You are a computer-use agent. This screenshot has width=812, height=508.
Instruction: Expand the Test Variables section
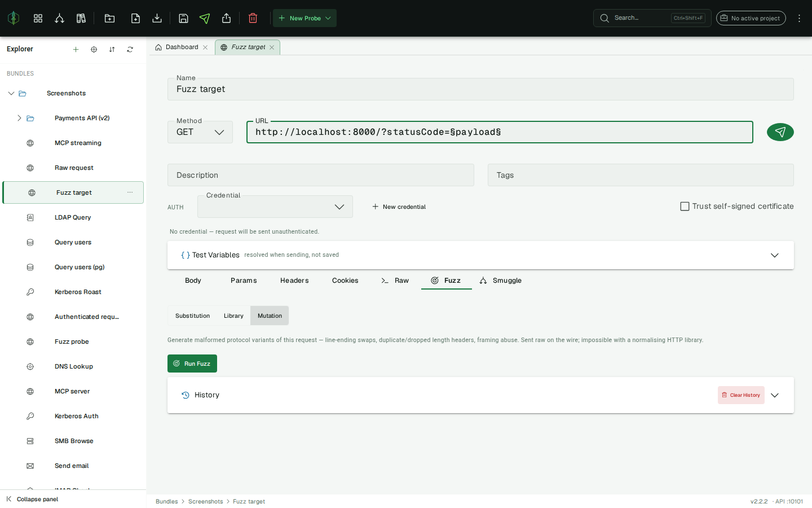pos(480,255)
